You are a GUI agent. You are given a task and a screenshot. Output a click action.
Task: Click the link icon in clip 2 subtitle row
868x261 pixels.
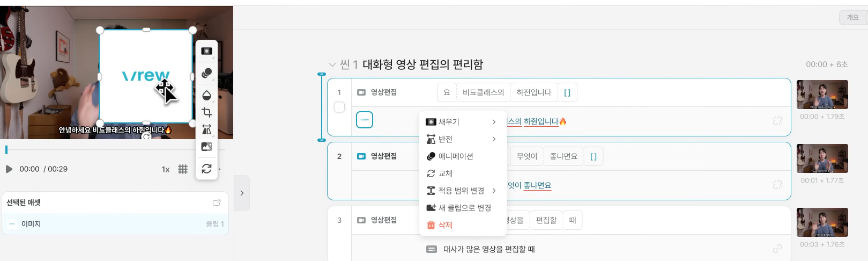[x=777, y=185]
